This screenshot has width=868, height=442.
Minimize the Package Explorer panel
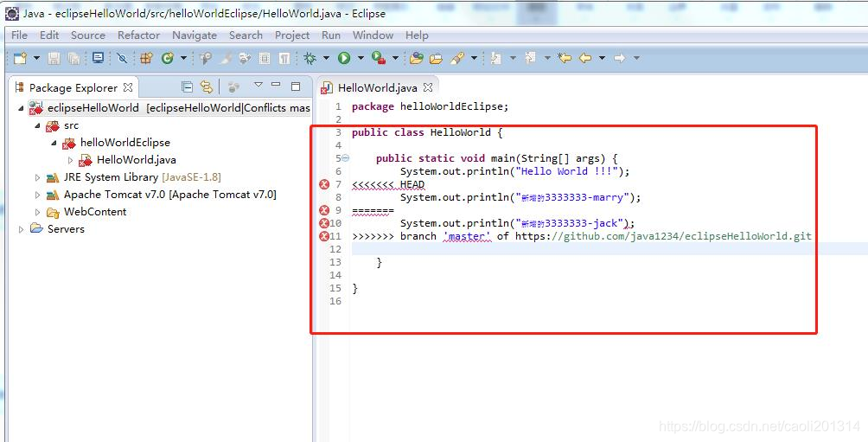[276, 86]
